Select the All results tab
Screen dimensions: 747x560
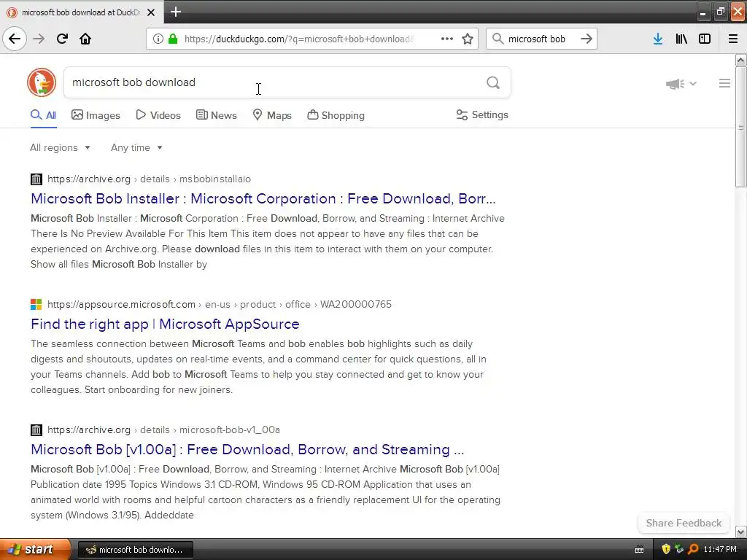point(43,115)
